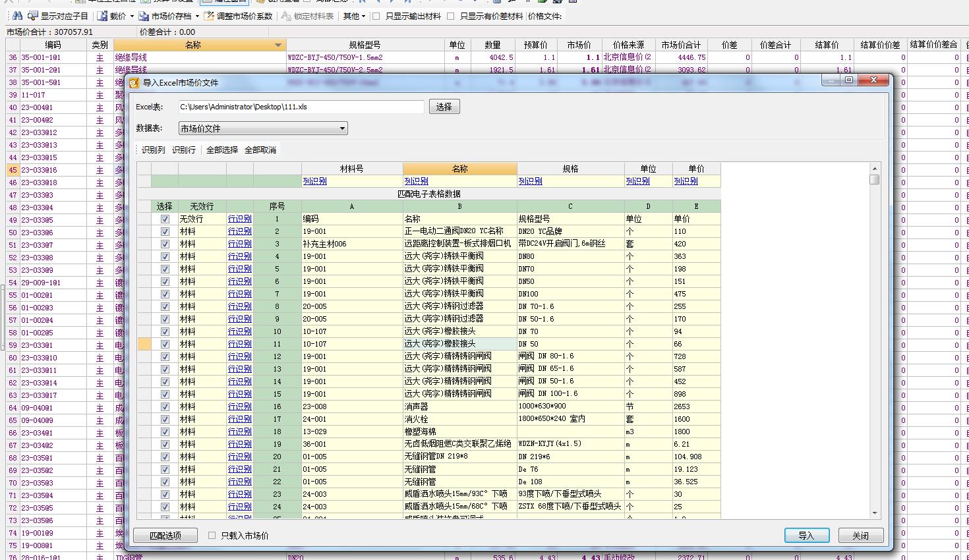Open the 数据表 市场价文件 dropdown

click(342, 128)
